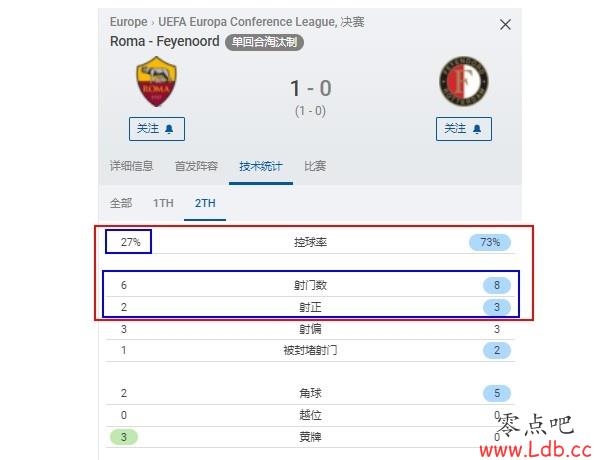Click Feyenoord's 5 corners badge

[x=497, y=393]
